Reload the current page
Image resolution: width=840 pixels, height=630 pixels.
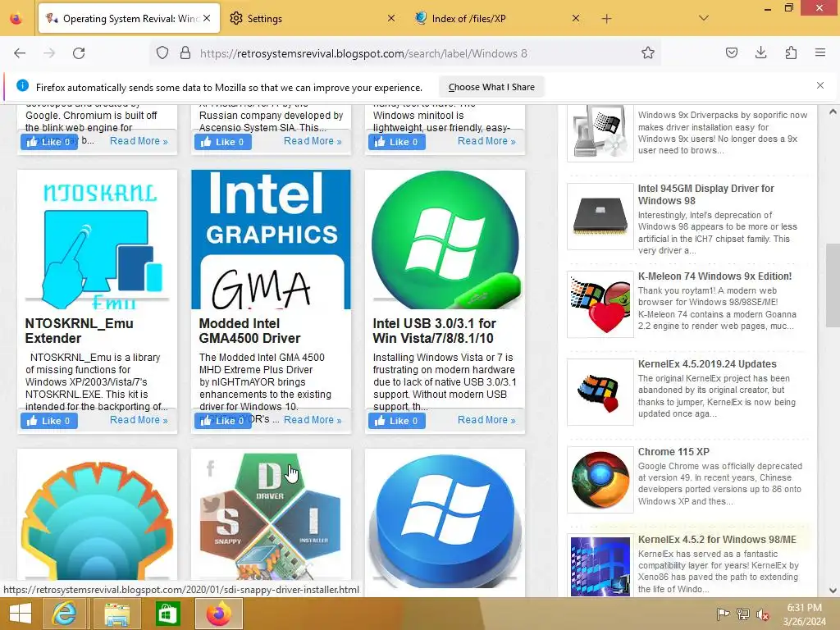point(79,53)
